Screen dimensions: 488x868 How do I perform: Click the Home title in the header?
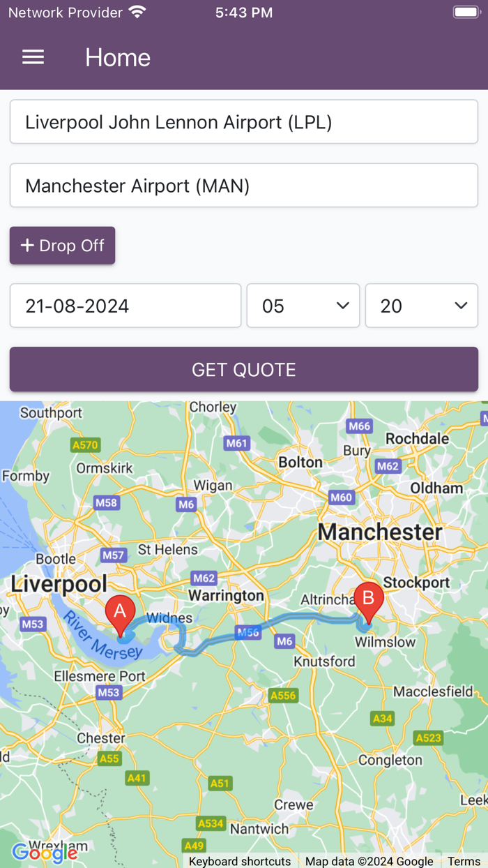coord(118,57)
